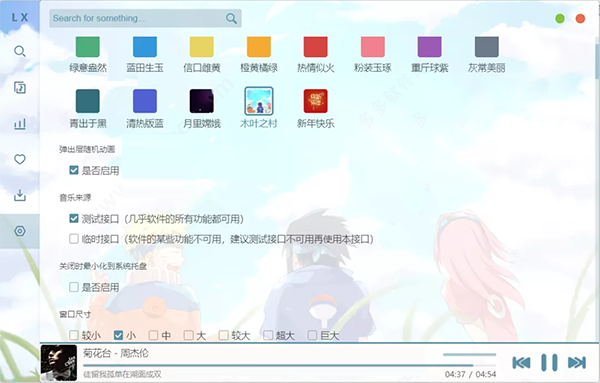Screen dimensions: 600x383
Task: Focus the Search for something field
Action: pos(145,18)
